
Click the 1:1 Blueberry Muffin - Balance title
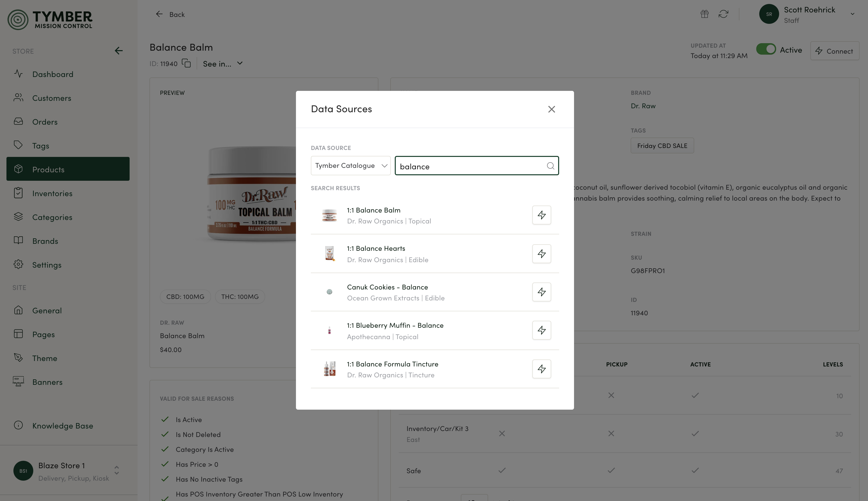pos(395,325)
